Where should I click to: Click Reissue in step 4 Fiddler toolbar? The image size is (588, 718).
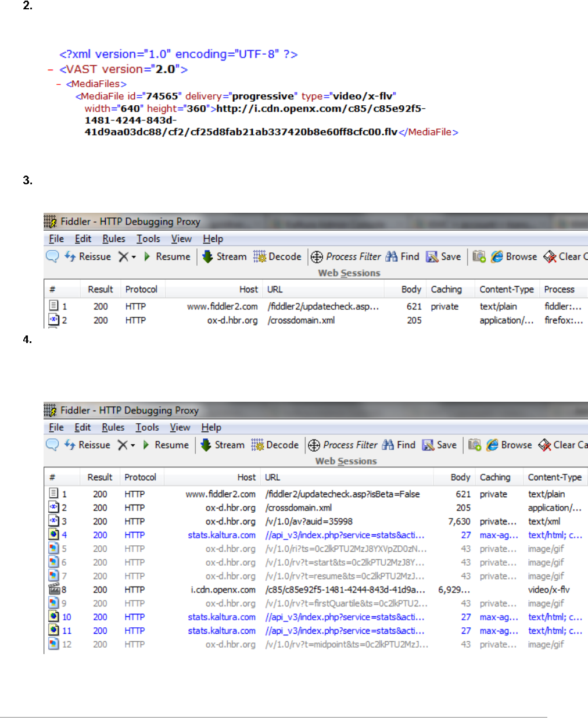(87, 445)
